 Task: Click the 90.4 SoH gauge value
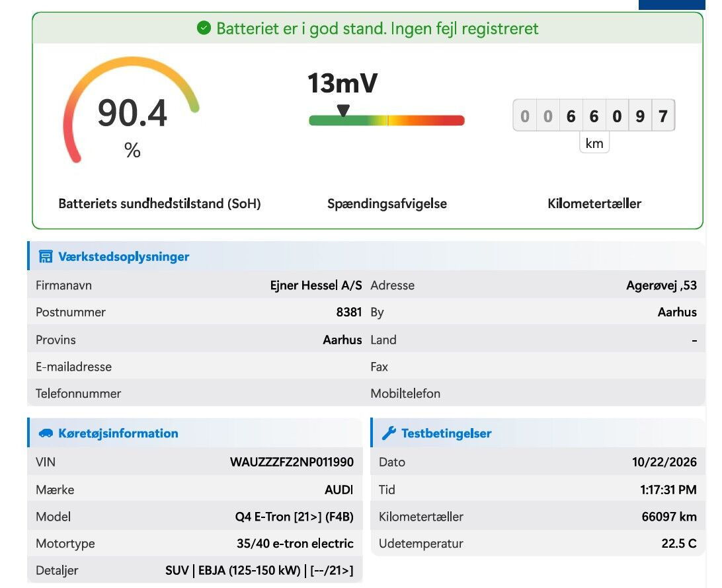click(132, 113)
